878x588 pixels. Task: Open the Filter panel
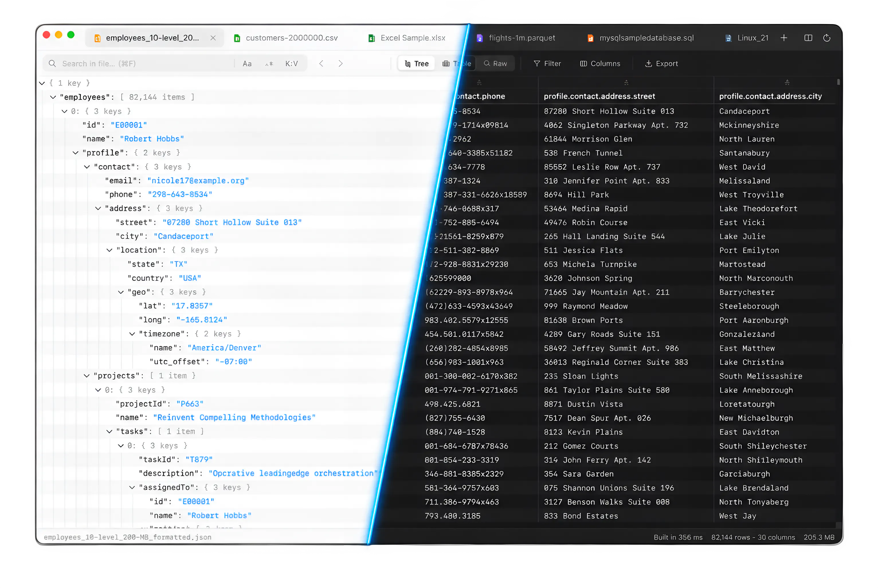pos(547,64)
